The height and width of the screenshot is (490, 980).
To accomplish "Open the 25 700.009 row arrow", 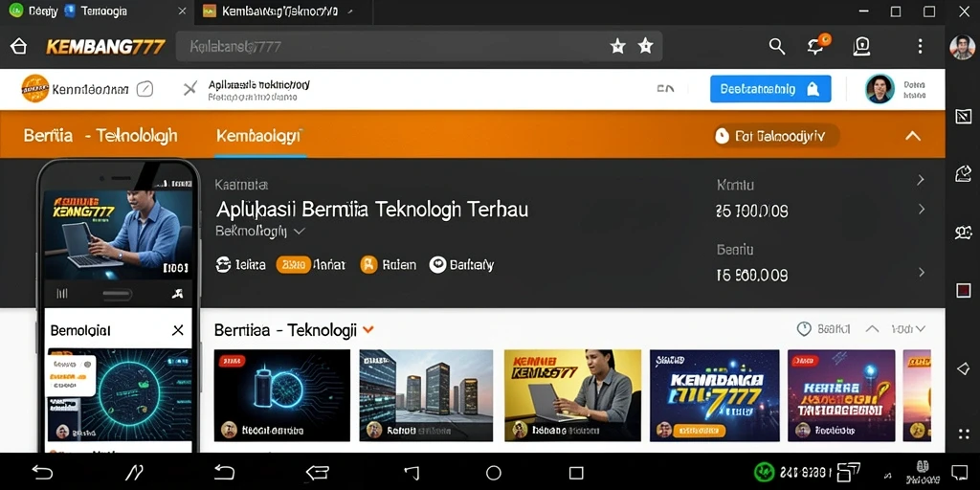I will coord(922,209).
